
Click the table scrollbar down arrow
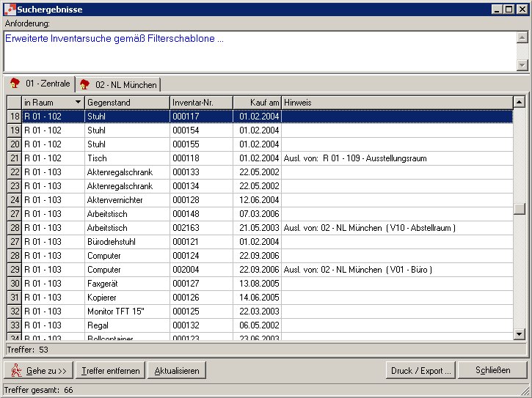click(519, 334)
